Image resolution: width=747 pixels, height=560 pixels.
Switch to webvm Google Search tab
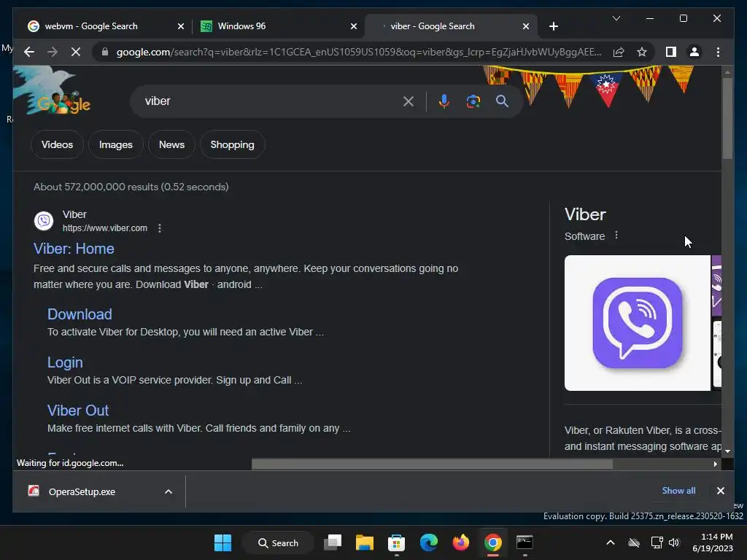click(90, 26)
